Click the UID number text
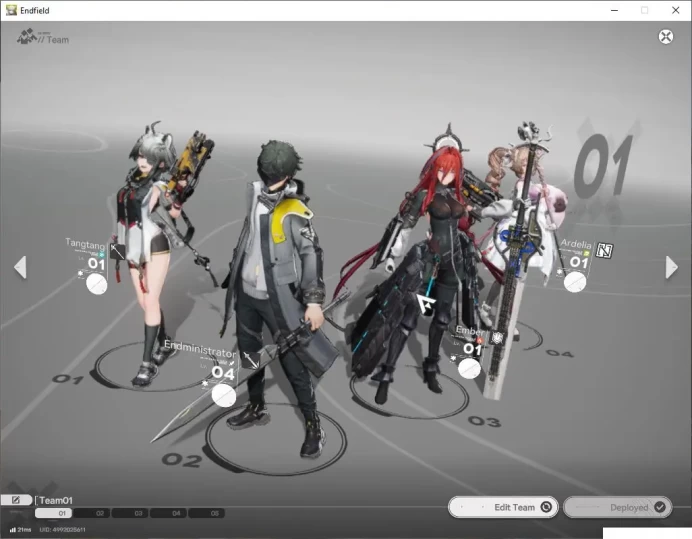Image resolution: width=692 pixels, height=539 pixels. (x=62, y=529)
